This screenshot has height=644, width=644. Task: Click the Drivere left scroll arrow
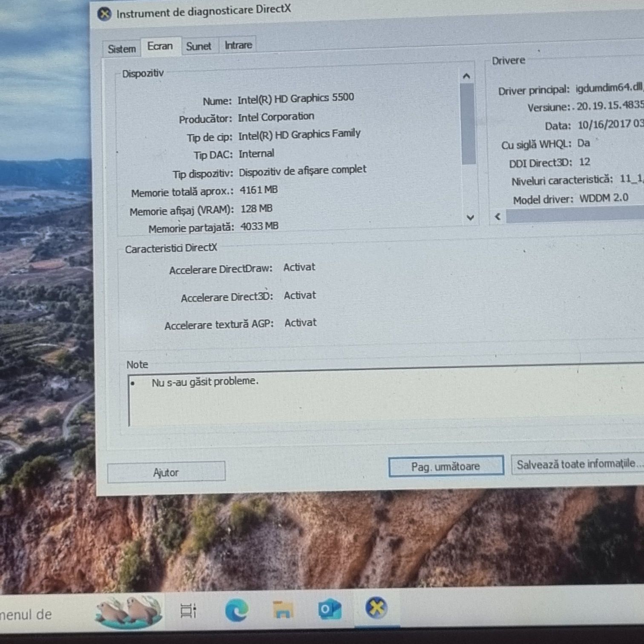tap(497, 216)
